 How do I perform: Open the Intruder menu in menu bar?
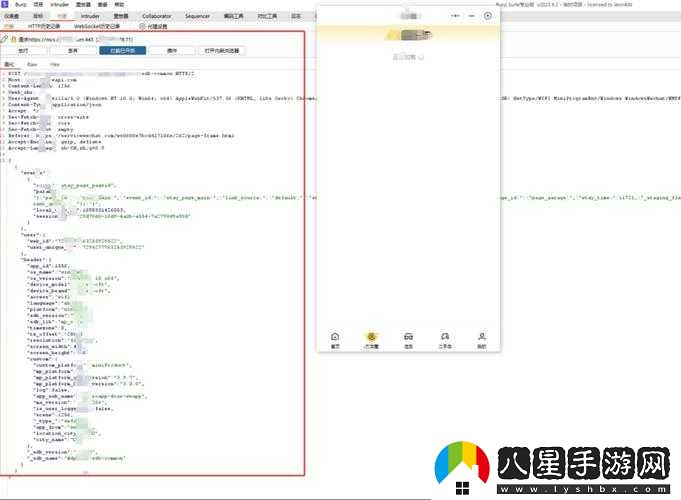coord(60,4)
